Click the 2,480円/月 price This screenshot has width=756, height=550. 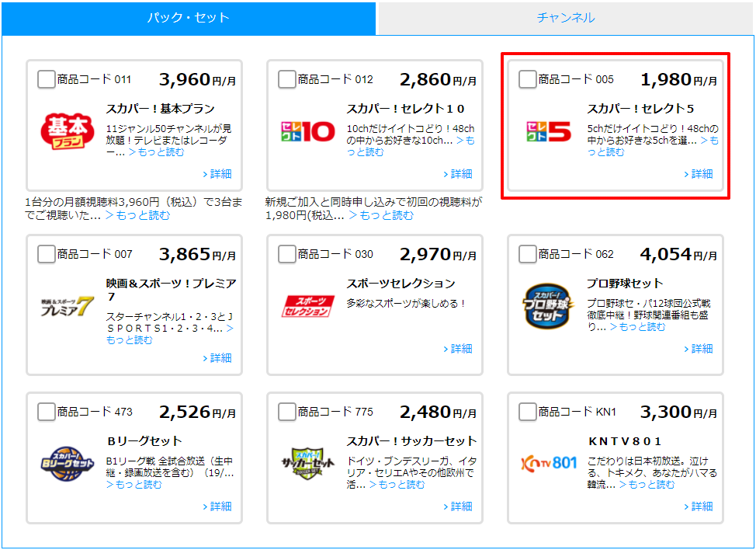439,412
